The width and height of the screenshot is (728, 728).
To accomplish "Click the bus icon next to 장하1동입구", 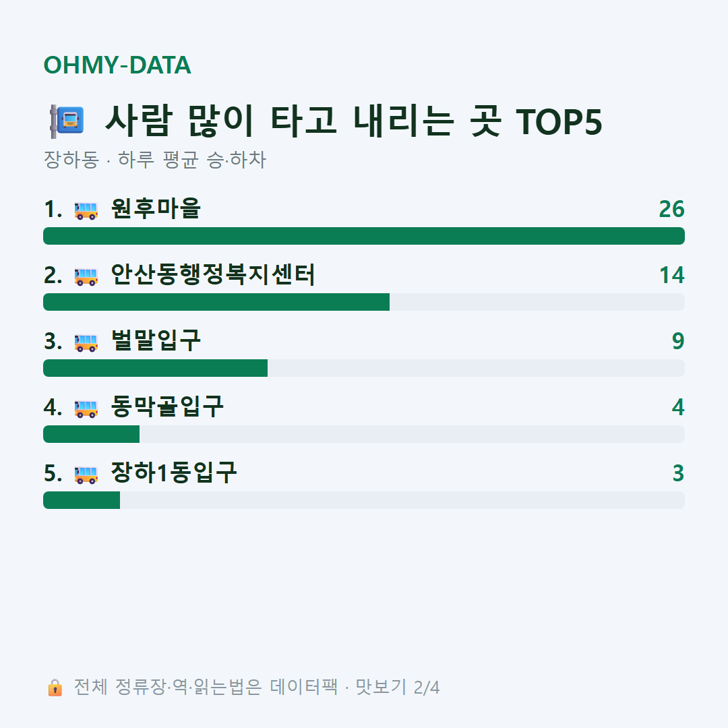I will [x=86, y=475].
